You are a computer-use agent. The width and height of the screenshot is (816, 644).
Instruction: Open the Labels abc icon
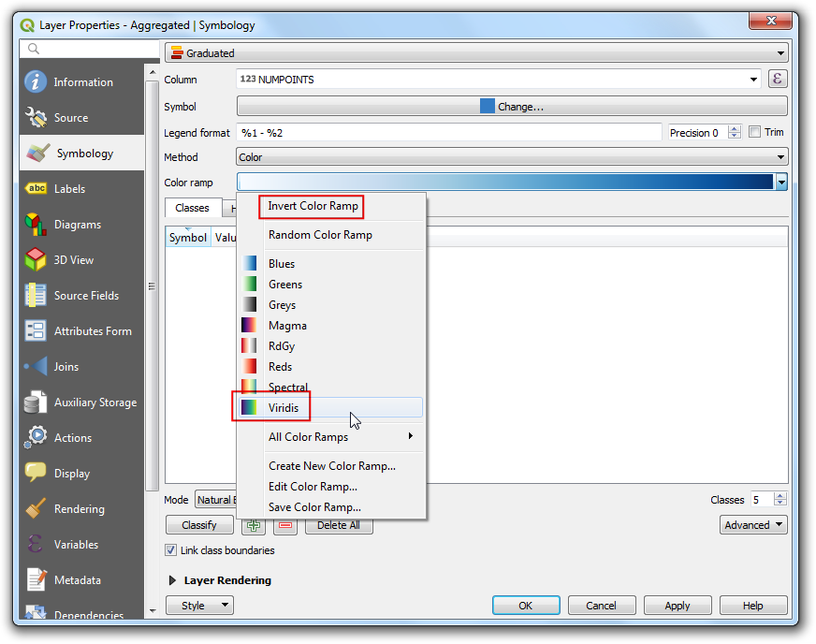pos(36,188)
